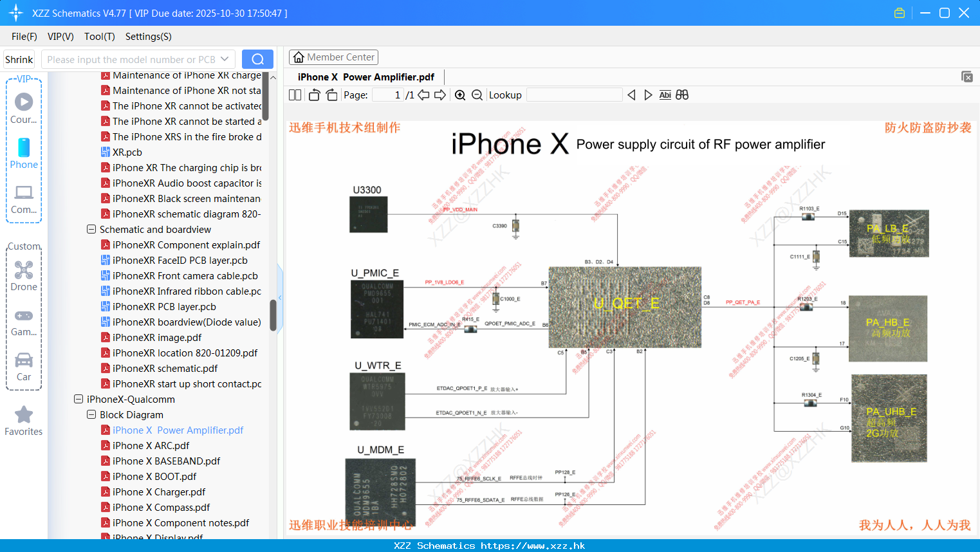This screenshot has width=980, height=552.
Task: Collapse the Block Diagram folder
Action: 91,414
